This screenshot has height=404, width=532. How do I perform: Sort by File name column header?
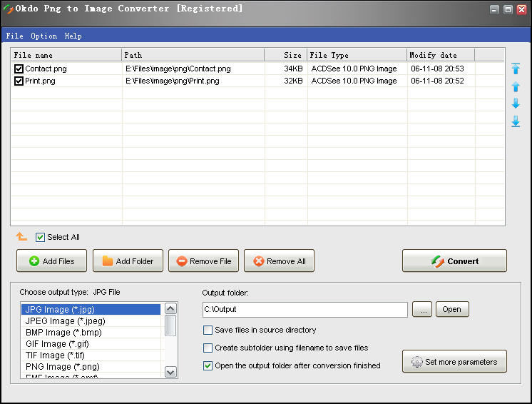[66, 55]
